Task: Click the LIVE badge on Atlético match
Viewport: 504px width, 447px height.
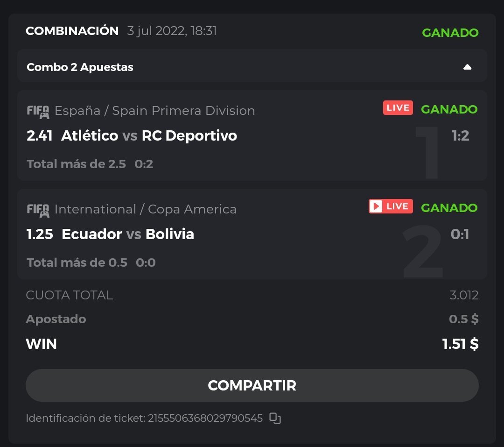Action: pyautogui.click(x=398, y=108)
